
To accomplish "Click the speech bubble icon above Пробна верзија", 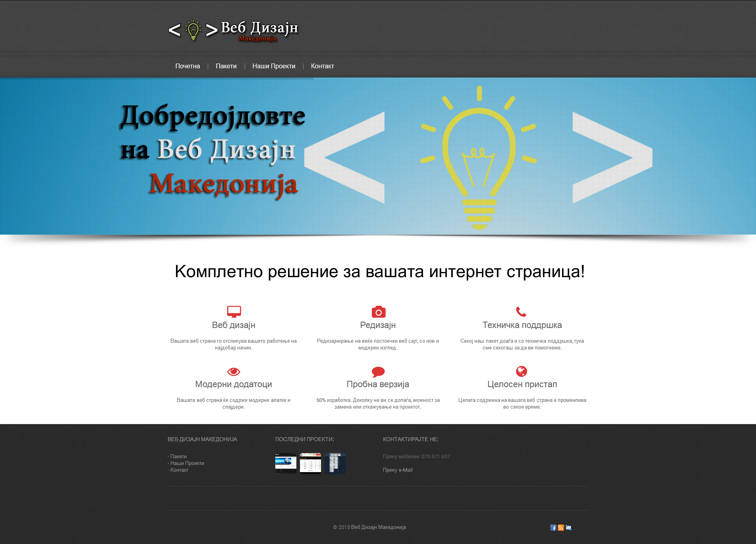I will (x=378, y=372).
